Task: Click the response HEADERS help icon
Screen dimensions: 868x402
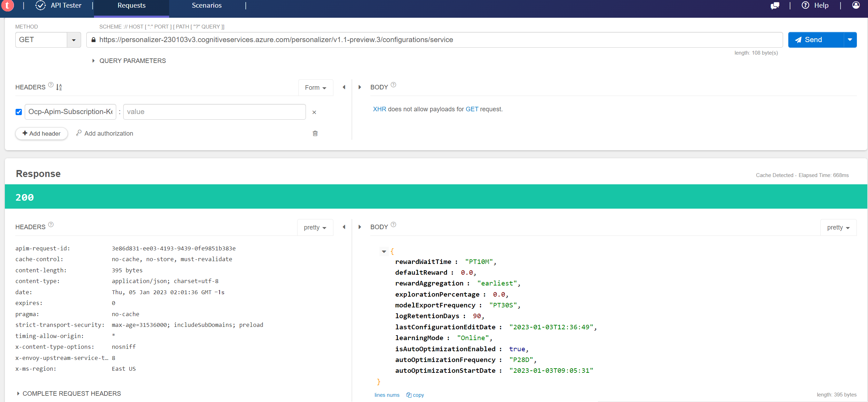Action: (x=51, y=225)
